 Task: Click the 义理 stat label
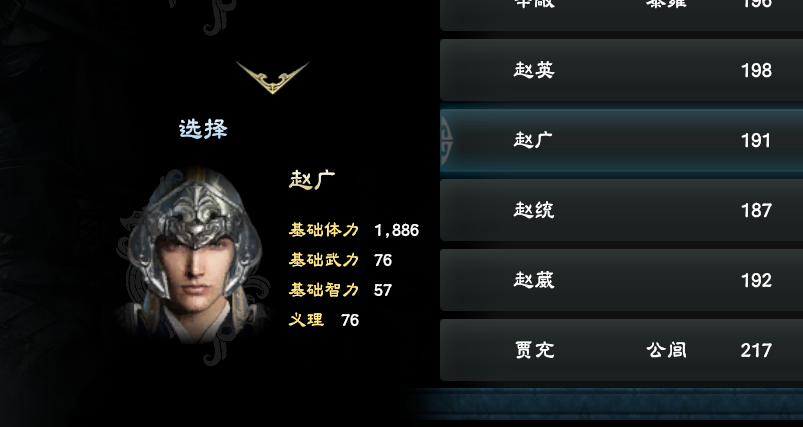tap(306, 320)
